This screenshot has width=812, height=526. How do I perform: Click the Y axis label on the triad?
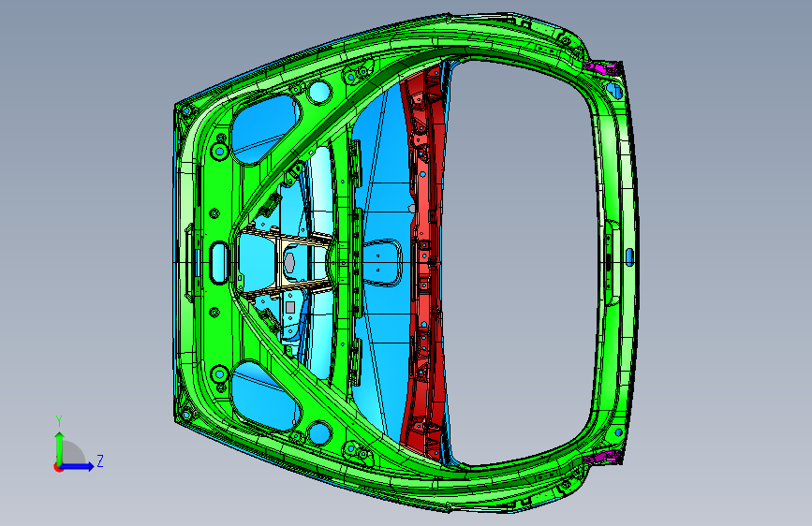click(59, 421)
